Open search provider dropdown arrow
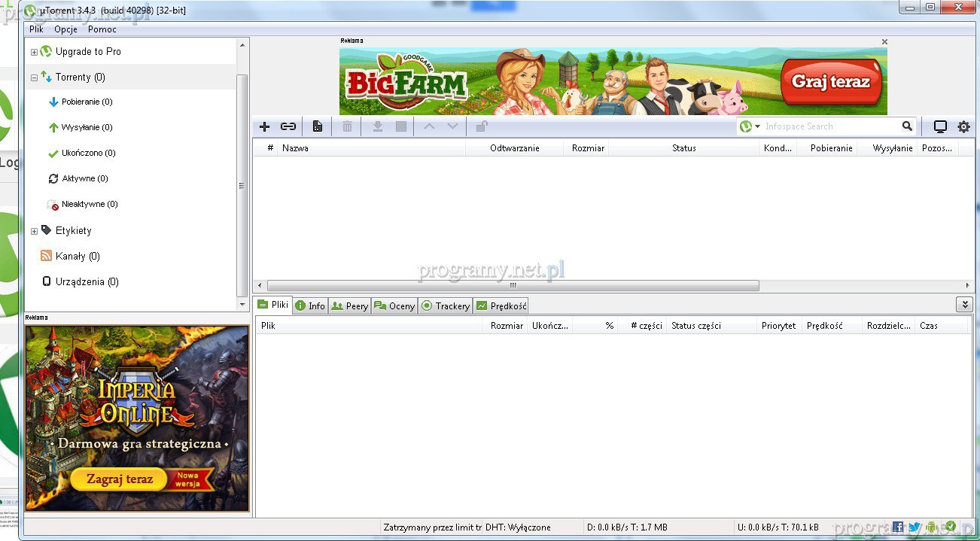The height and width of the screenshot is (541, 980). pos(758,126)
